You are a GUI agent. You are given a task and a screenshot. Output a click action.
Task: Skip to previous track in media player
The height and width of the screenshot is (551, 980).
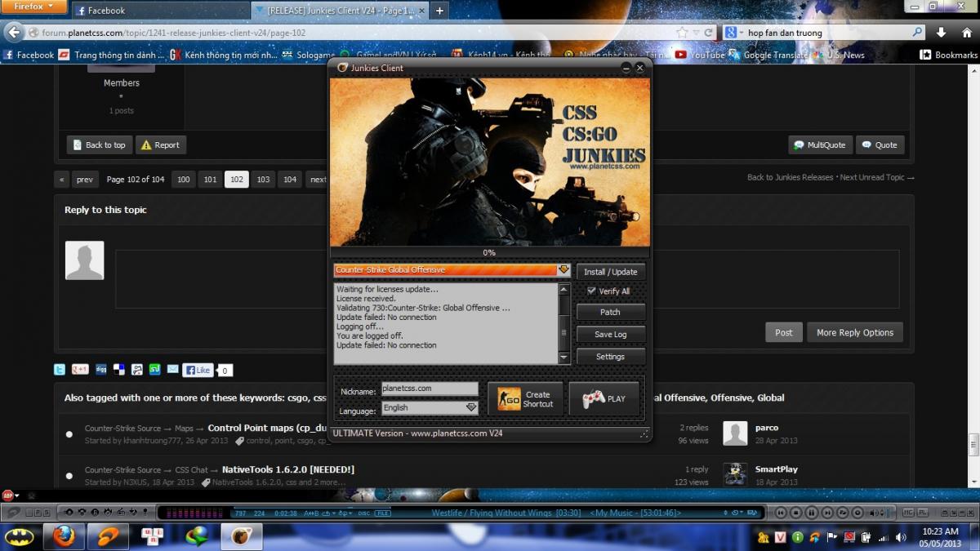781,513
